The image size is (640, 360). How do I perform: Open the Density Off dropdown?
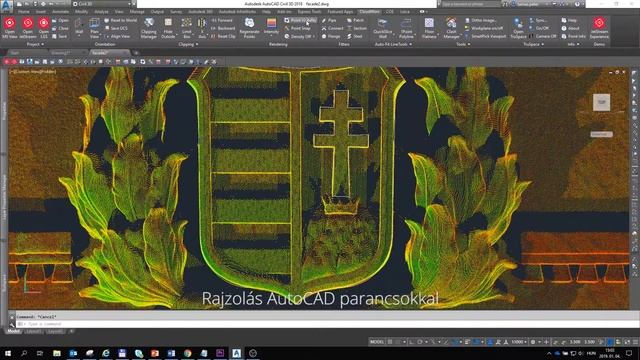300,36
